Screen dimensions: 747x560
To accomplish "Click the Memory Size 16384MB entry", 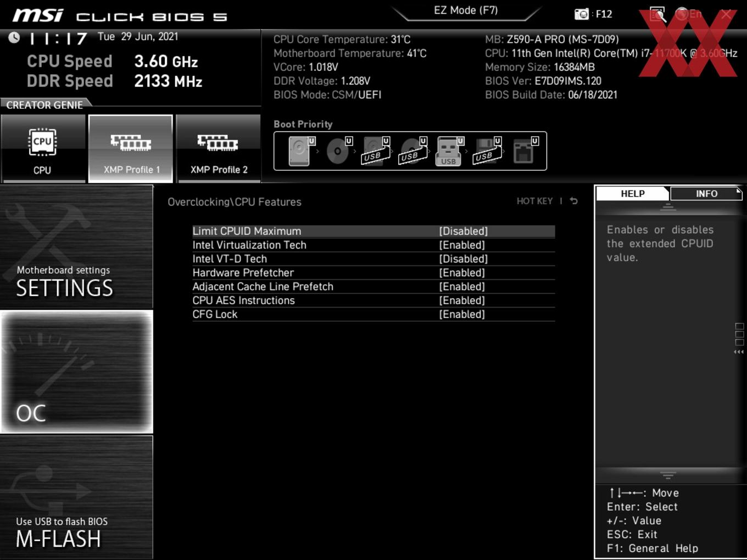I will (540, 67).
